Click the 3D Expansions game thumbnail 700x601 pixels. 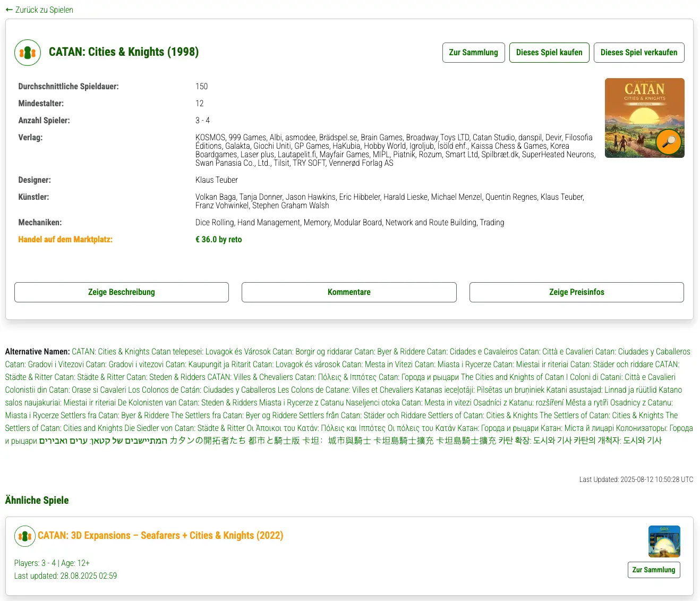point(664,541)
